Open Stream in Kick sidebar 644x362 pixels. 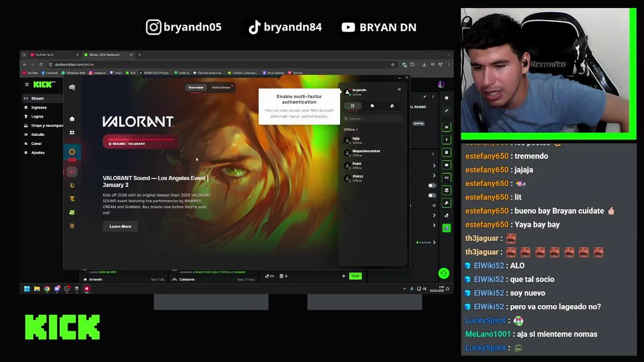[x=42, y=99]
